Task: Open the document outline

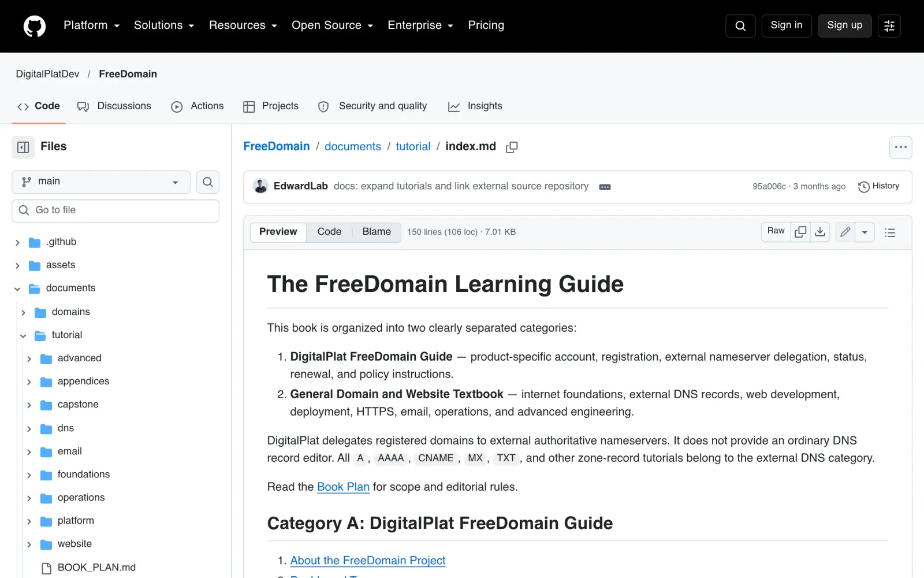Action: point(890,232)
